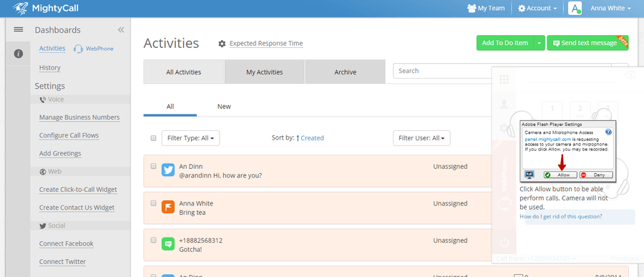
Task: Click Deny in Flash Player settings
Action: coord(596,175)
